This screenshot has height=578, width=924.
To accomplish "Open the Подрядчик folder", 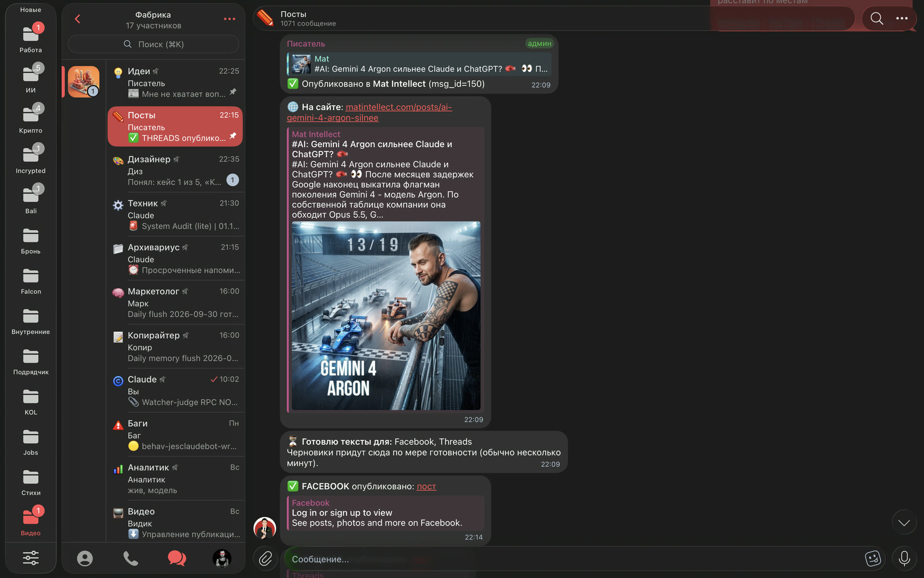I will pos(31,361).
